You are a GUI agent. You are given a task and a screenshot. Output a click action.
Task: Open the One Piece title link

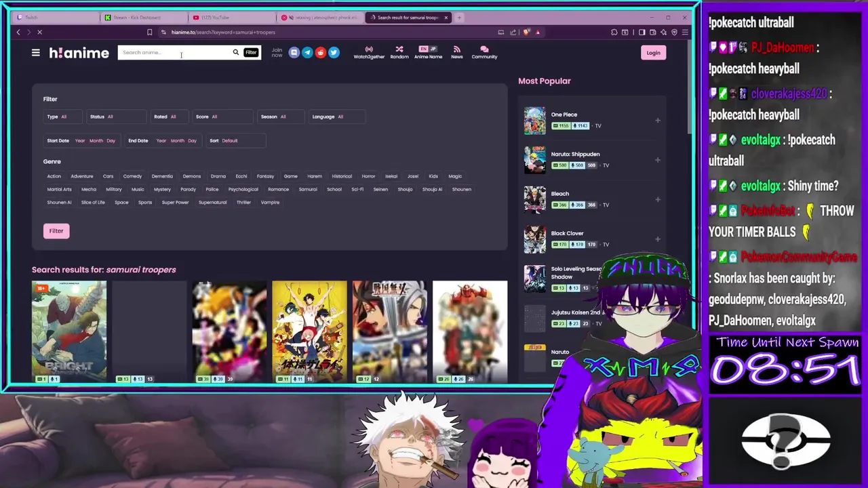(564, 115)
